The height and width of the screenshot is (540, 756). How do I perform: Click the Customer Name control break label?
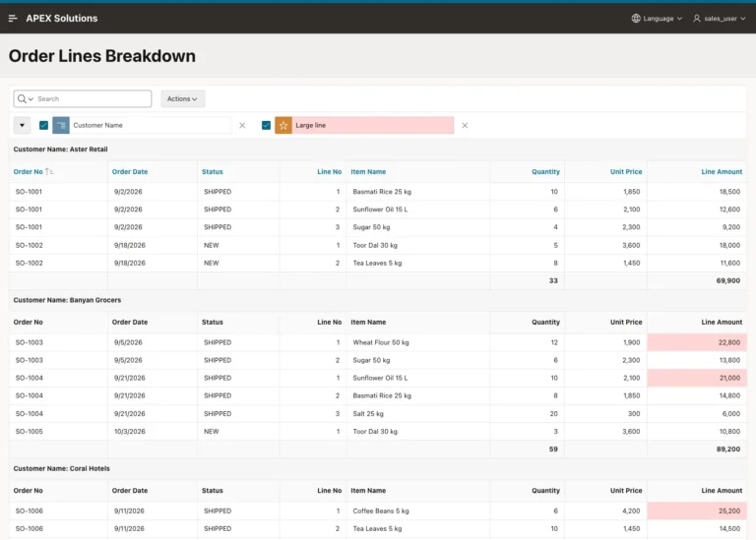[97, 125]
